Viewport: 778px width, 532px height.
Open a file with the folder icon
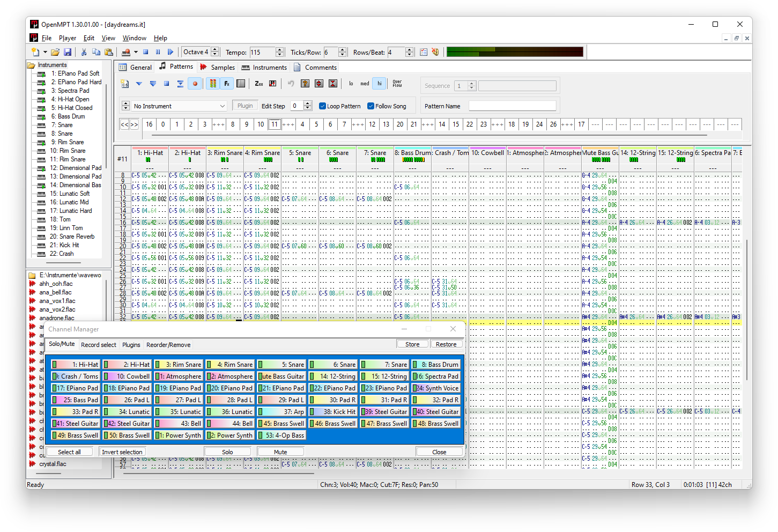point(55,52)
